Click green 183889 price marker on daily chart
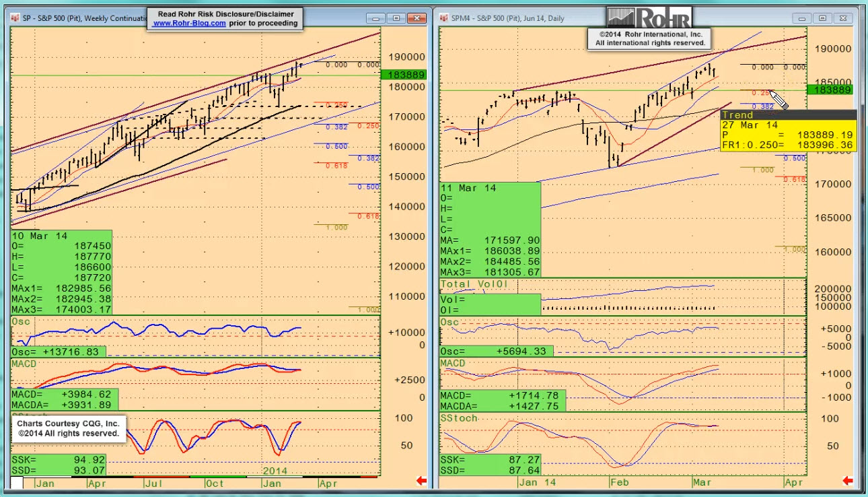The width and height of the screenshot is (868, 497). 833,90
